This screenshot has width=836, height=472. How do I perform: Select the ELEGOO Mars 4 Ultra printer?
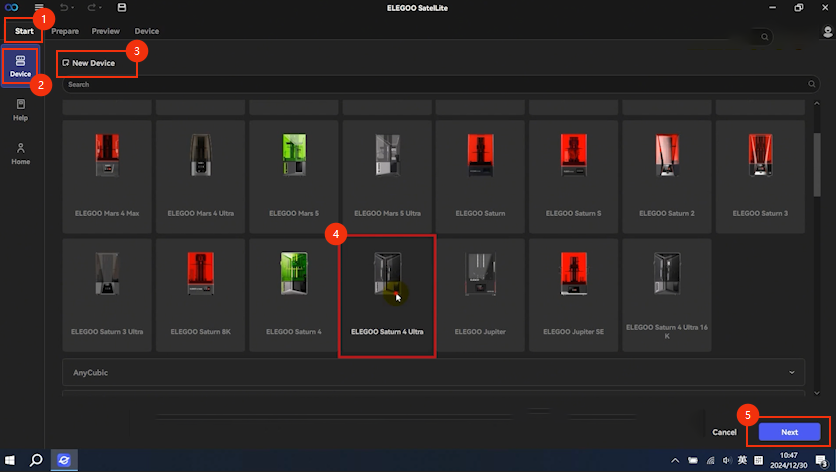point(200,177)
